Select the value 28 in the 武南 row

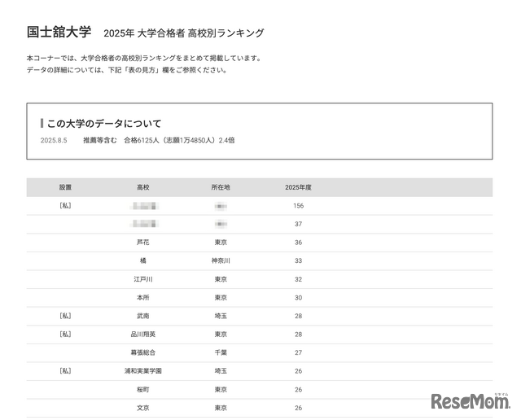click(x=299, y=316)
